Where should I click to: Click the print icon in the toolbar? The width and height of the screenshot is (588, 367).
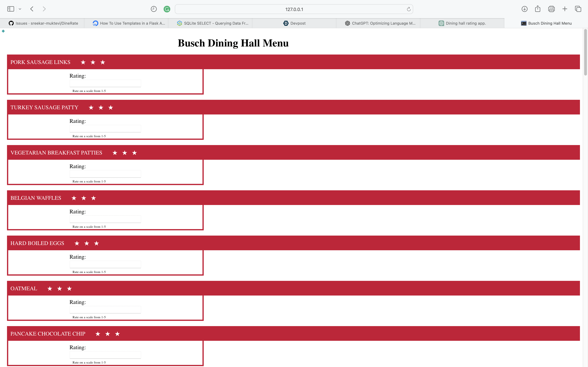coord(551,9)
